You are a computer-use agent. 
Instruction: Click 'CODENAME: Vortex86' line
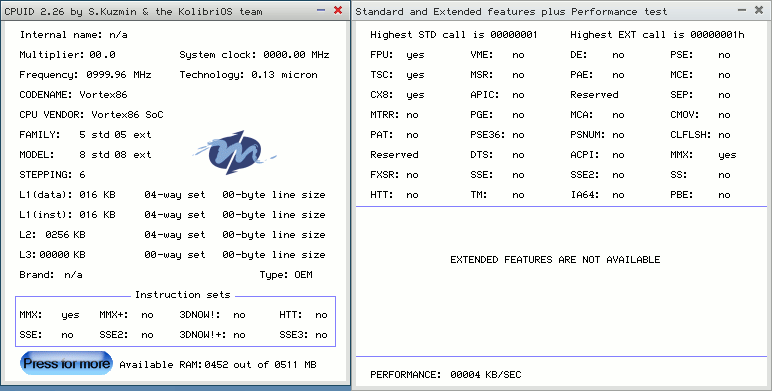point(73,95)
